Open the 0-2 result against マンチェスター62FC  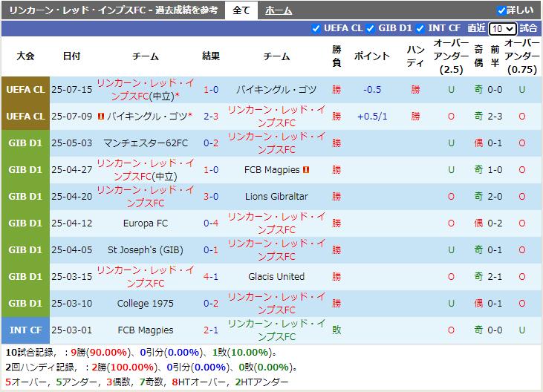pos(211,143)
